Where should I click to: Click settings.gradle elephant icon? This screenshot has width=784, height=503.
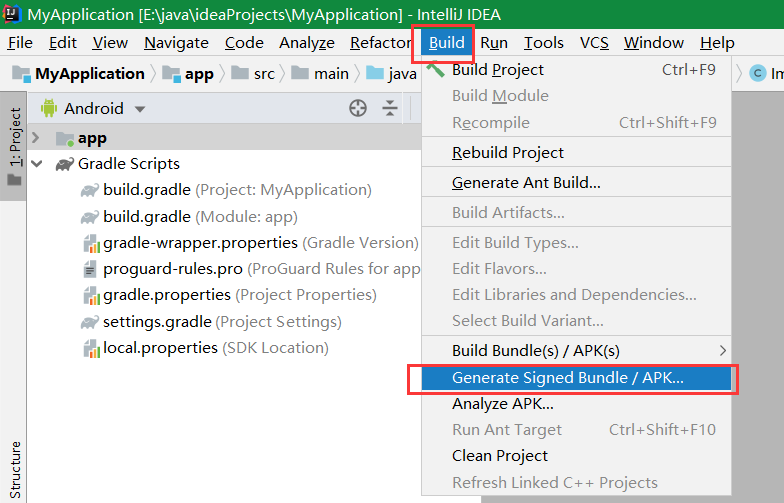[x=90, y=322]
